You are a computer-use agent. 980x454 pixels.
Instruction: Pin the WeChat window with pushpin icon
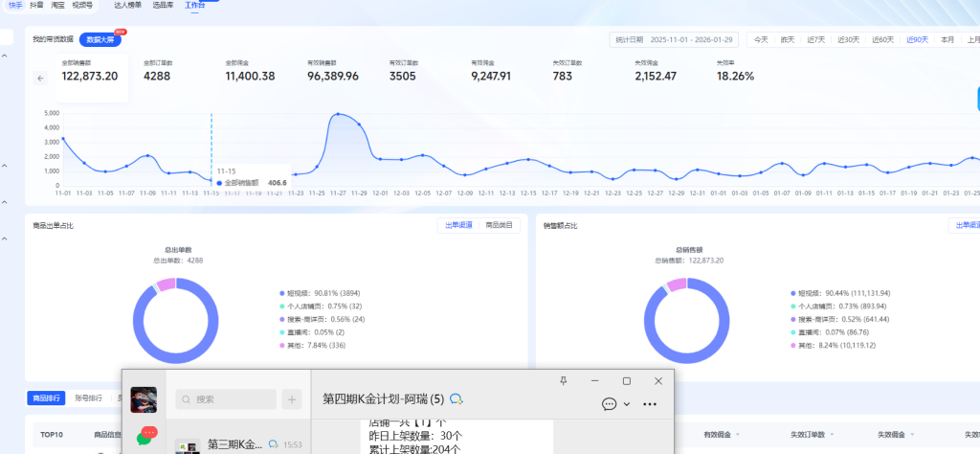click(563, 380)
